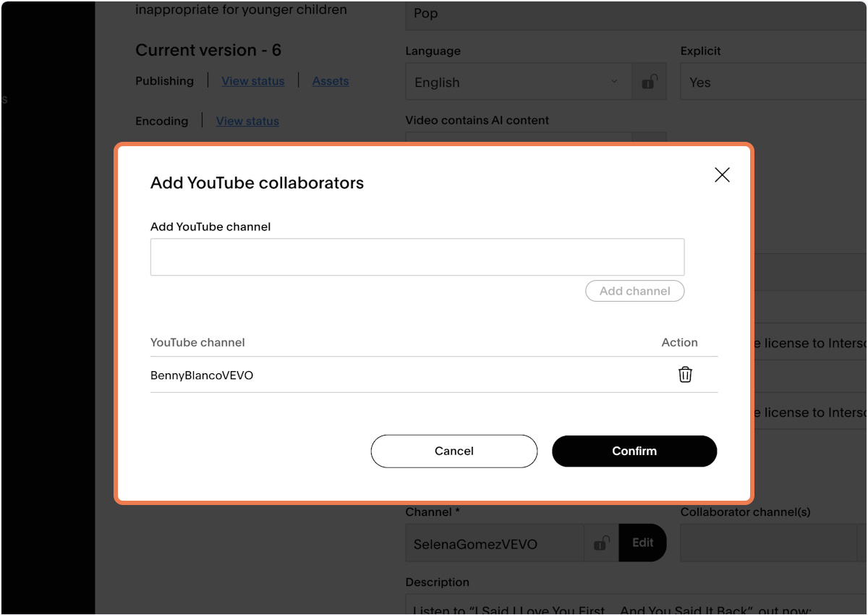Focus the Collaborator channel(s) field
Viewport: 868px width, 615px height.
click(x=769, y=543)
